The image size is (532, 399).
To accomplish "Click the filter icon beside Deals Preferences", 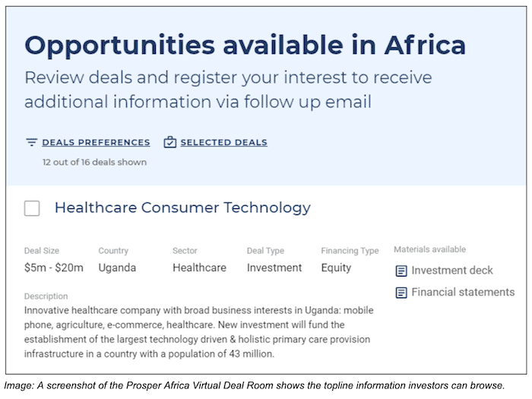I will point(31,142).
